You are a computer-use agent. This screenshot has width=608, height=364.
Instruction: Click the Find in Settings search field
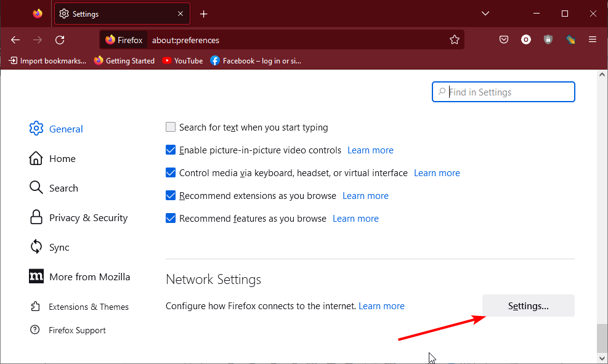(504, 92)
